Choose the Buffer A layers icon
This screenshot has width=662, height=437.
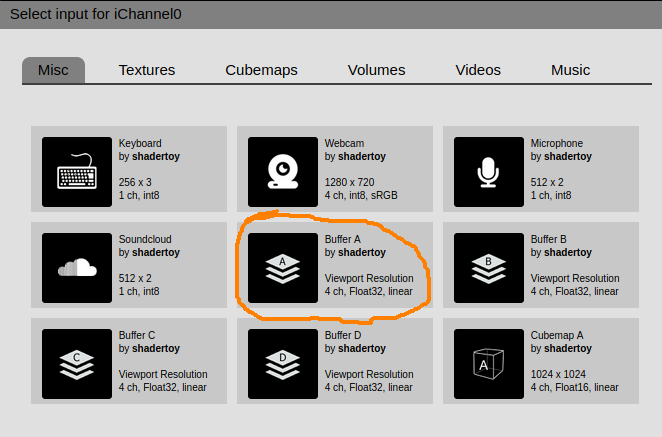coord(283,268)
